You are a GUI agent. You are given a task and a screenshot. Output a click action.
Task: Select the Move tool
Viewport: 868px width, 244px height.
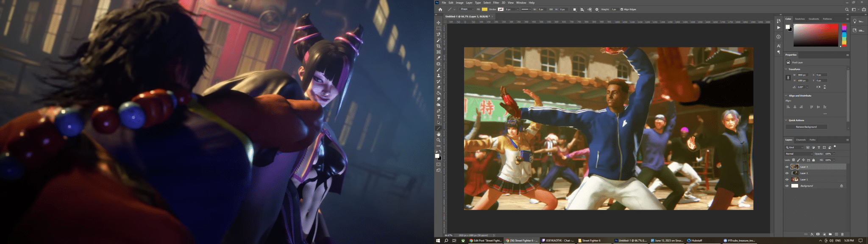439,22
